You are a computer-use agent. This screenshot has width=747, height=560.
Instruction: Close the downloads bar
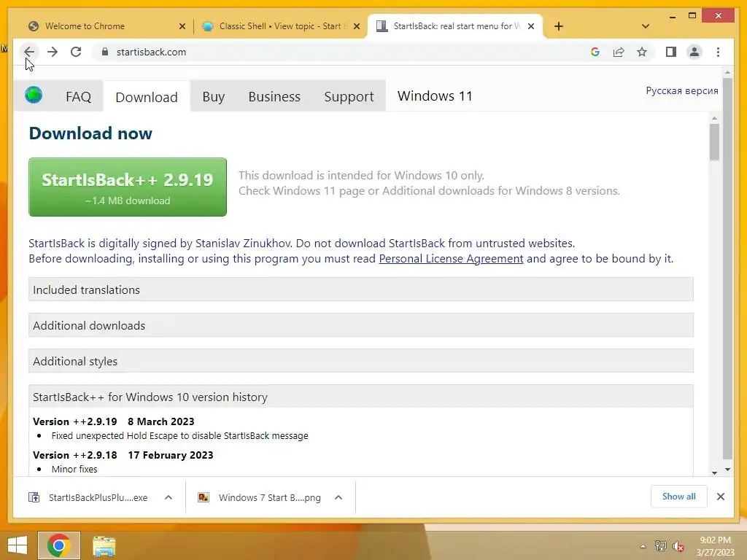720,497
